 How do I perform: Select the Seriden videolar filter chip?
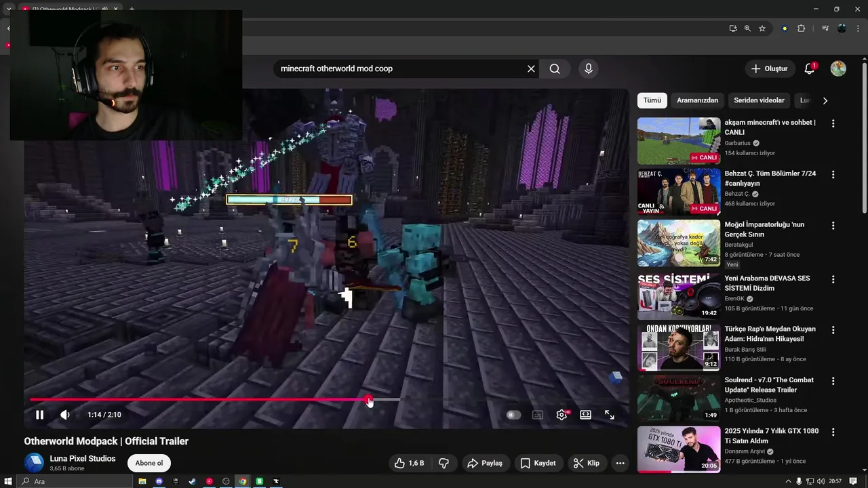(759, 100)
